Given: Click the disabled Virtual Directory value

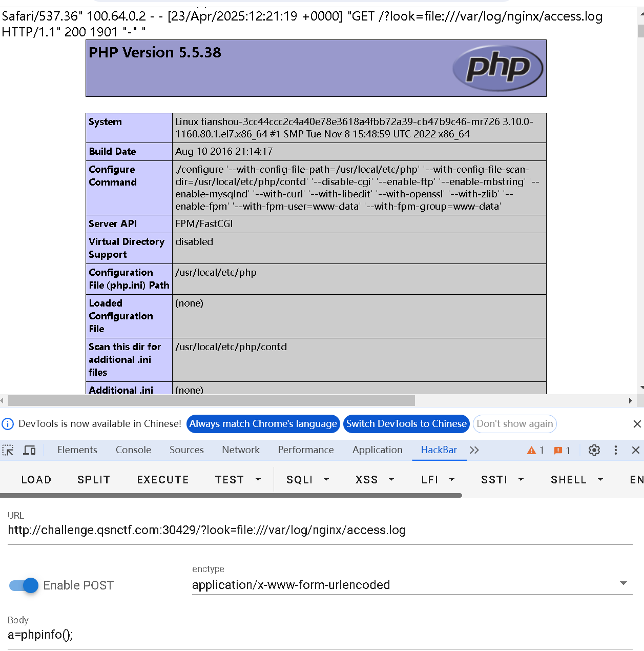Looking at the screenshot, I should pos(194,241).
